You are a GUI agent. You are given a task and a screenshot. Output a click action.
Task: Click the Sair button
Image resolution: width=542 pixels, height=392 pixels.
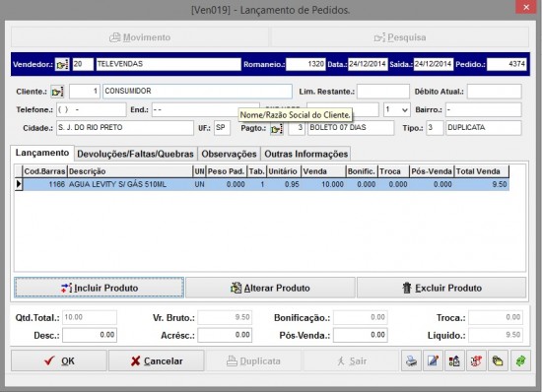351,360
